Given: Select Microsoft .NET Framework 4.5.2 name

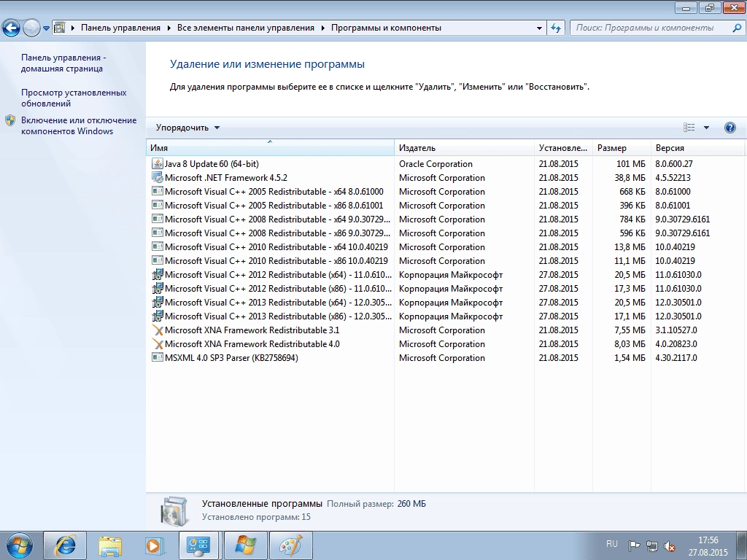Looking at the screenshot, I should [226, 178].
